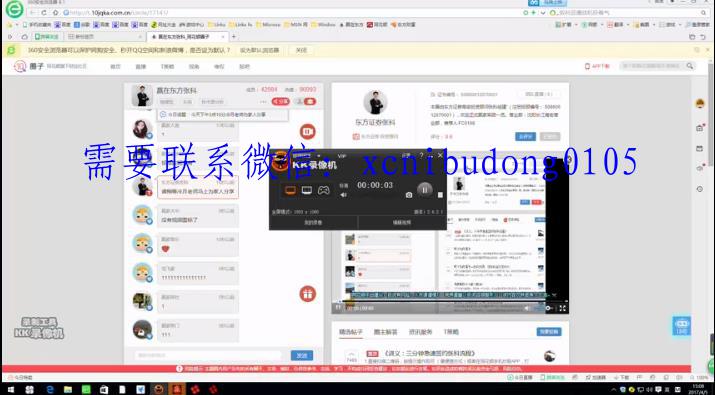715x395 pixels.
Task: Open the three-dots menu in chat header
Action: [263, 102]
